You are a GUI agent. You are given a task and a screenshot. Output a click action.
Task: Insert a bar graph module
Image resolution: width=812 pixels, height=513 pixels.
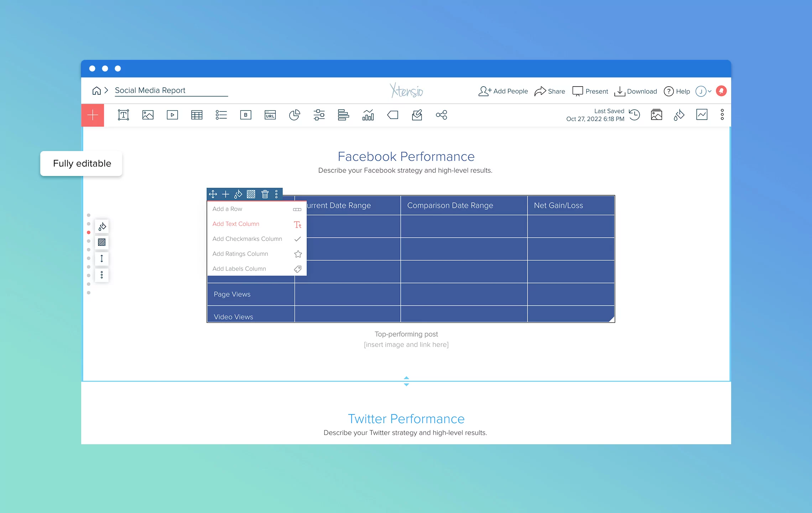click(344, 115)
